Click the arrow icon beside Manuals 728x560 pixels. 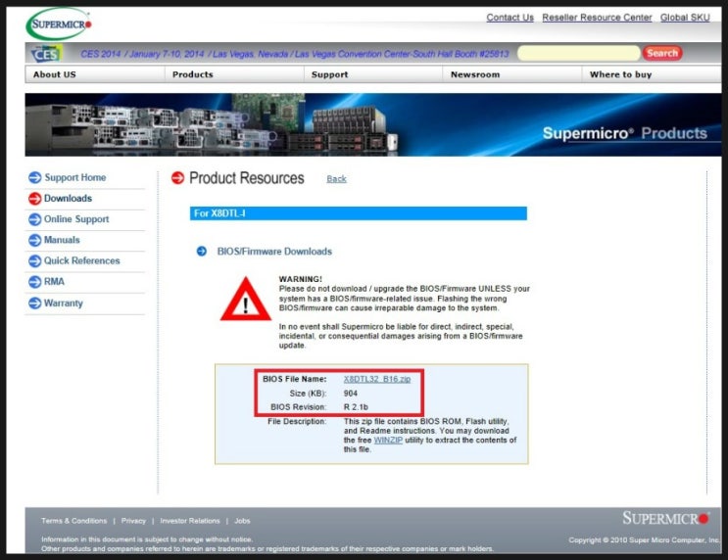coord(35,240)
